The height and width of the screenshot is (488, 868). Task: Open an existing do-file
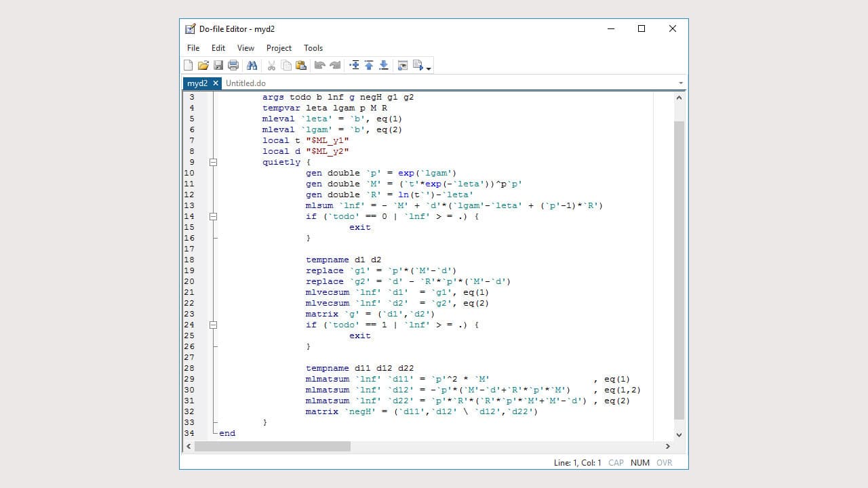coord(203,64)
